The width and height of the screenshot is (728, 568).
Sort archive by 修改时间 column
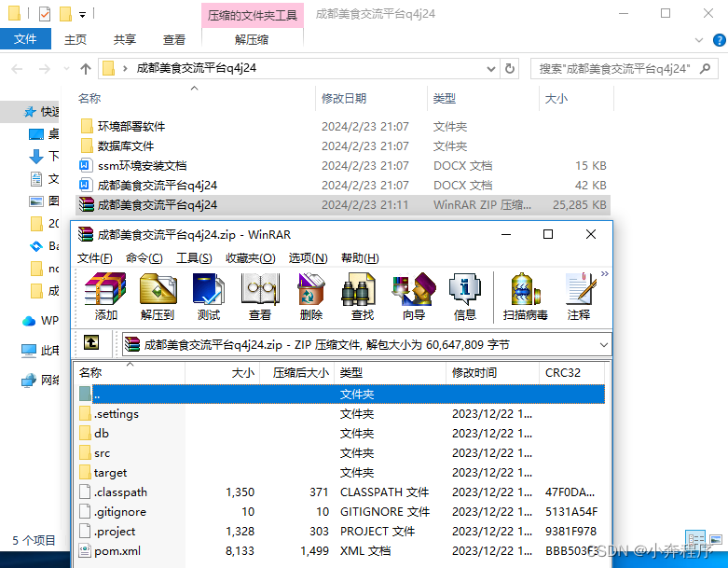pos(492,372)
